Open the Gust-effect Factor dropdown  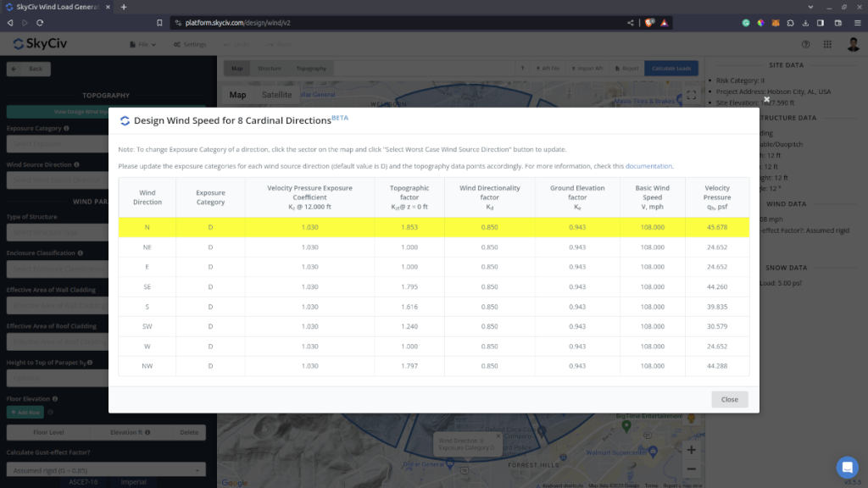click(x=106, y=469)
